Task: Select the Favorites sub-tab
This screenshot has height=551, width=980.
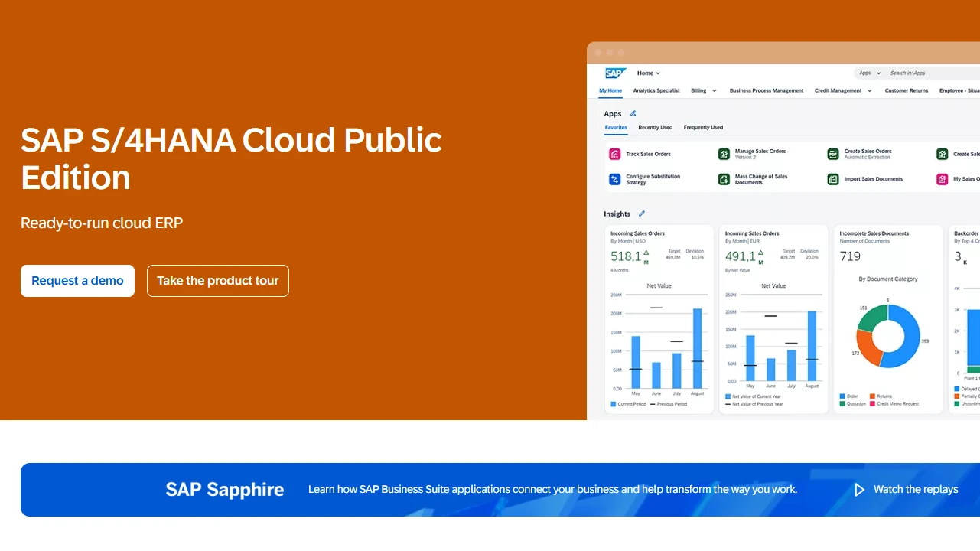Action: point(616,128)
